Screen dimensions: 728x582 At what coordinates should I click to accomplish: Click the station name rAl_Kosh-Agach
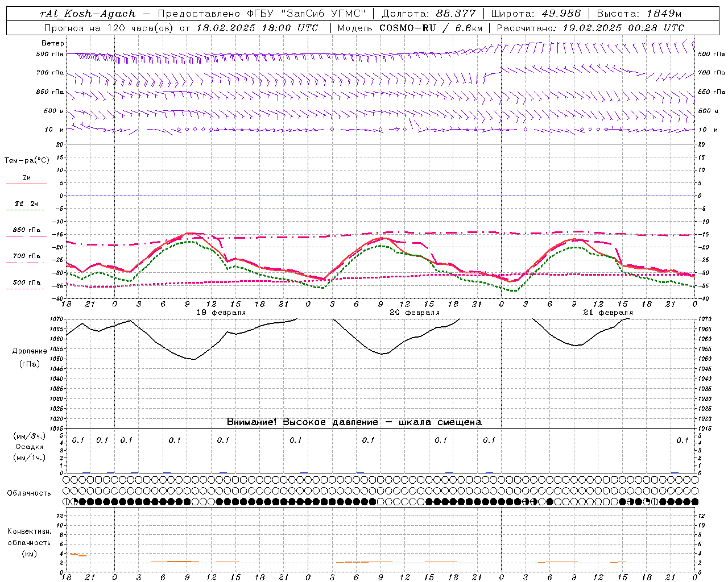click(89, 14)
